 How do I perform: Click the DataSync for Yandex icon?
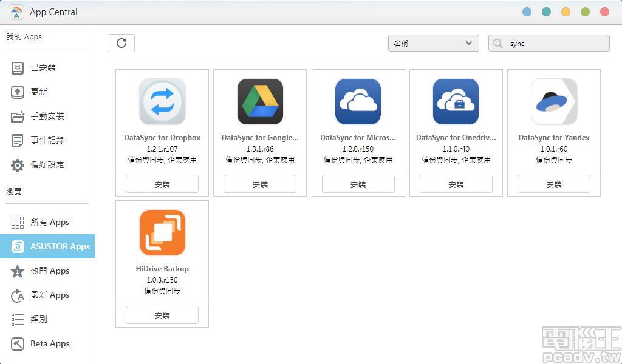click(553, 102)
